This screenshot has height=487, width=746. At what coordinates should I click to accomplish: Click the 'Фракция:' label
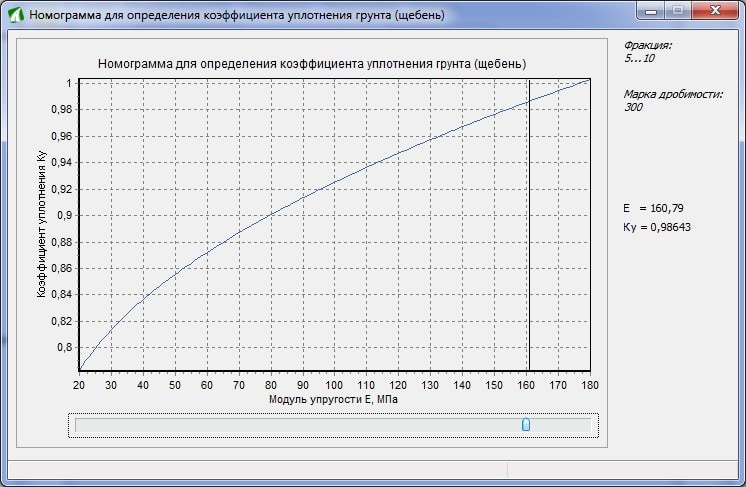click(x=648, y=46)
